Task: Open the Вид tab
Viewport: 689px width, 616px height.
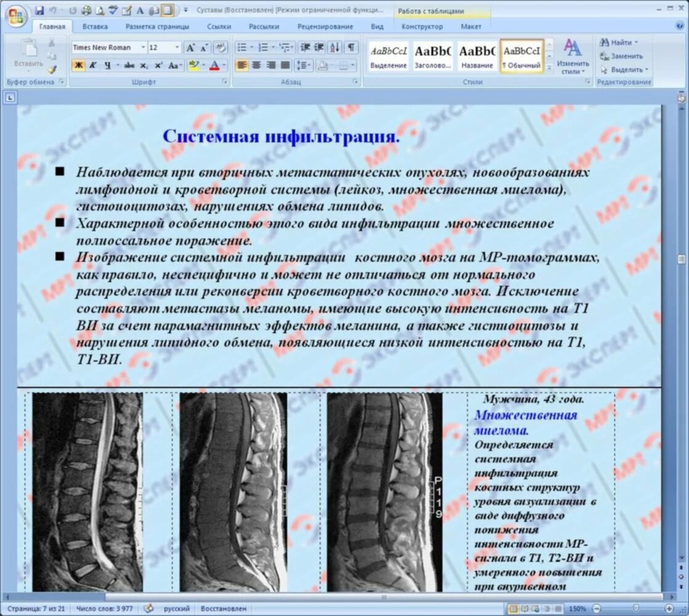Action: coord(377,26)
